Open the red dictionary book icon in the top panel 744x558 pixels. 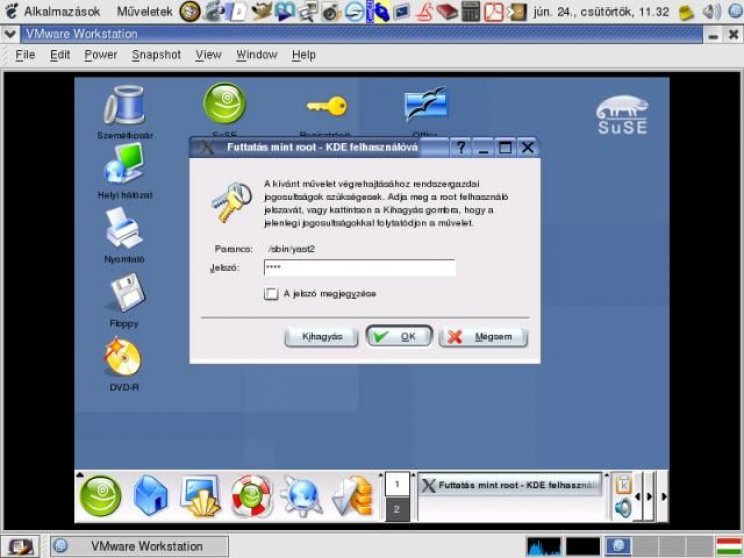tap(446, 11)
